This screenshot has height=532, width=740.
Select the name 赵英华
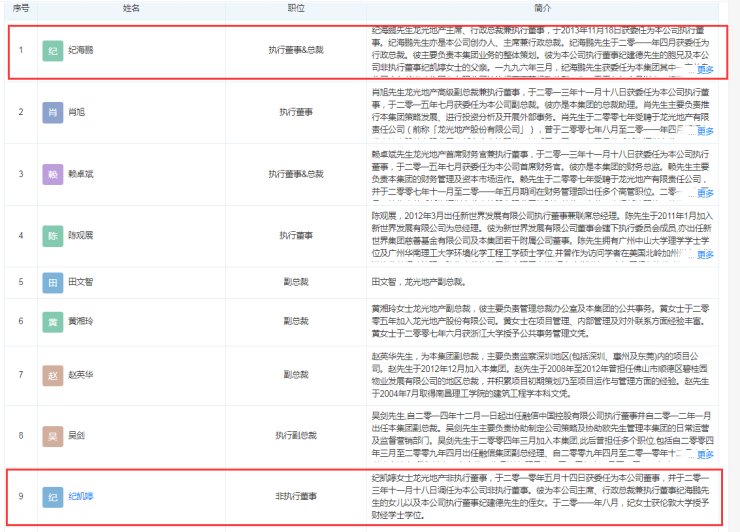[x=81, y=375]
